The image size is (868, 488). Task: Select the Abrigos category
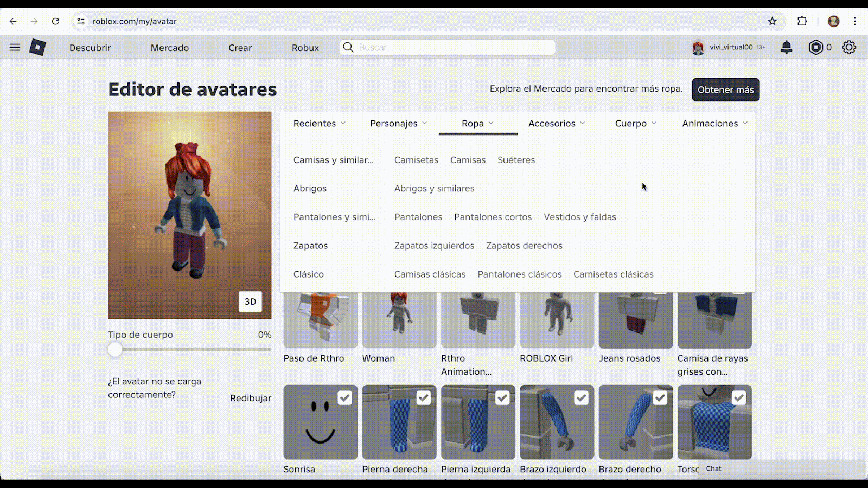310,188
